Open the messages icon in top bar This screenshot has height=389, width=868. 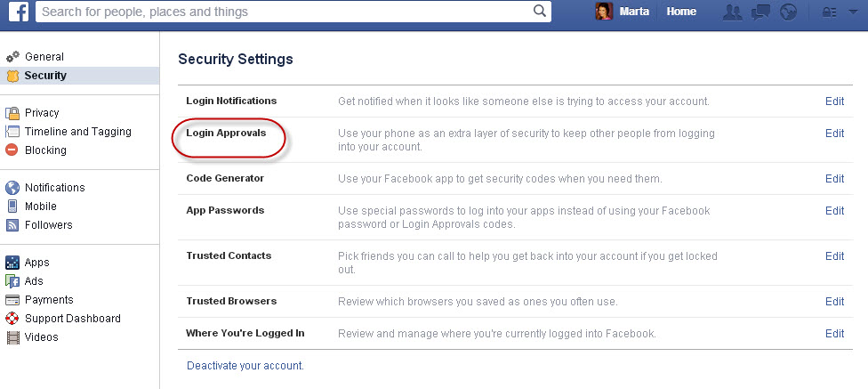(x=760, y=12)
